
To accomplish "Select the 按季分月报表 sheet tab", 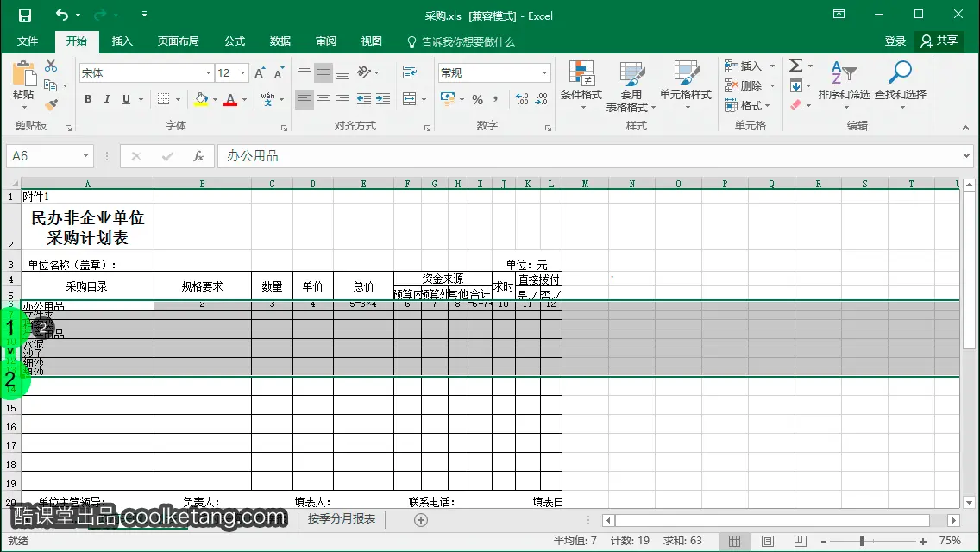I will point(342,519).
